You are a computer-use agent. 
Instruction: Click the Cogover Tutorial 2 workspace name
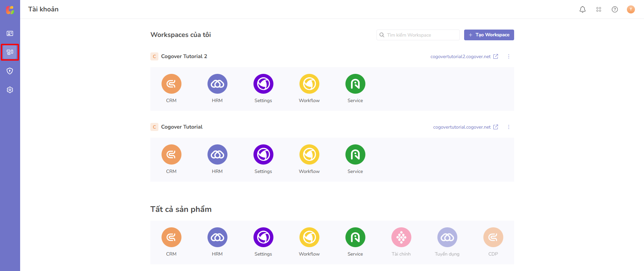[184, 56]
